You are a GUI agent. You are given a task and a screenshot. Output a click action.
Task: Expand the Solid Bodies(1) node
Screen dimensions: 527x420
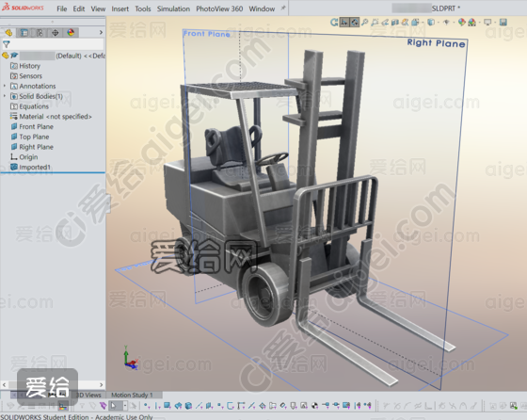click(5, 96)
